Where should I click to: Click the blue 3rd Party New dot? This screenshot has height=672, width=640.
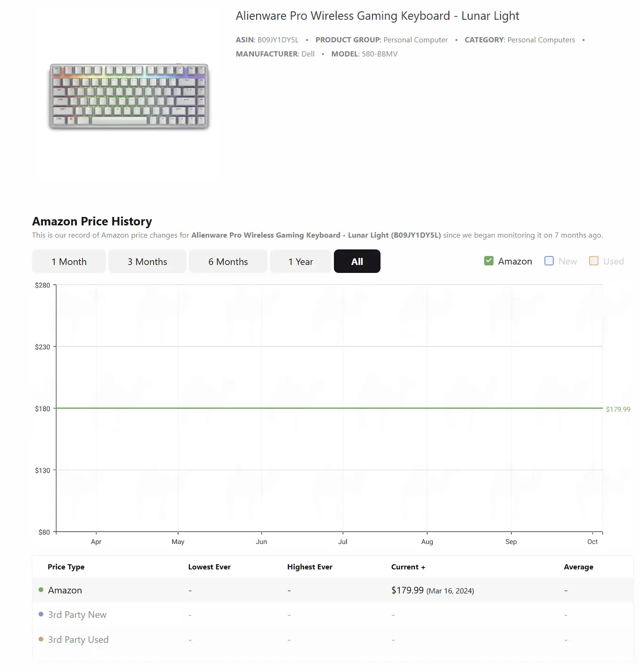tap(41, 614)
